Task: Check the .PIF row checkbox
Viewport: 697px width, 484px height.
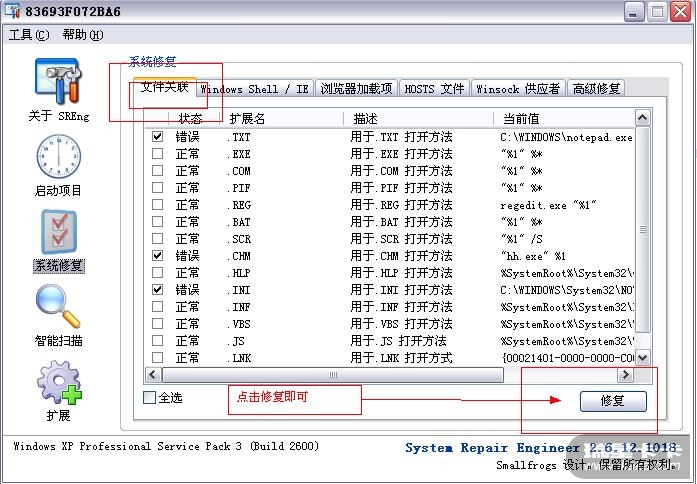Action: coord(157,187)
